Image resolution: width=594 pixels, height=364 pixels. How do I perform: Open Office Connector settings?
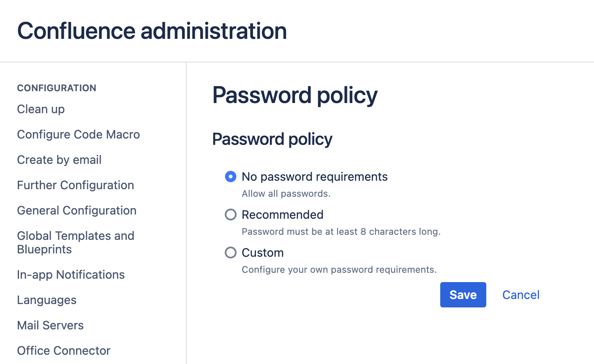coord(64,351)
